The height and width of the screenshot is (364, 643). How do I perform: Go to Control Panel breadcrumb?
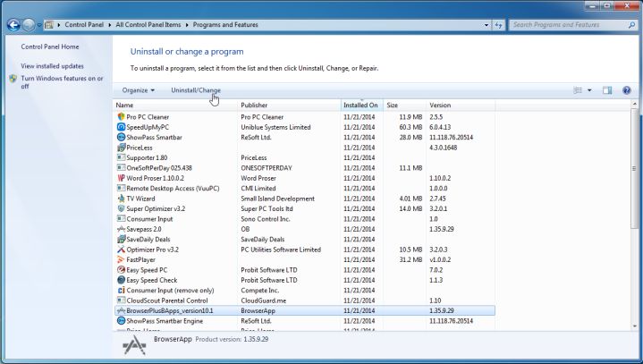click(84, 25)
